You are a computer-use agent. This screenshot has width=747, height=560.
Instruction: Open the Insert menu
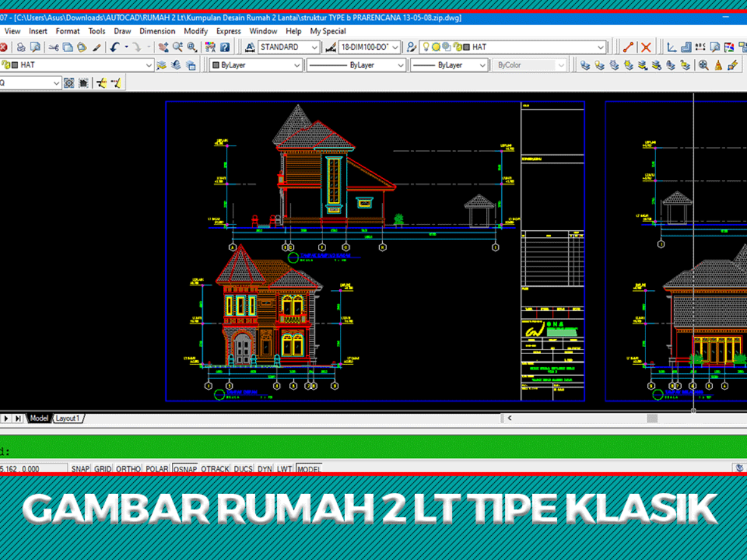point(38,31)
